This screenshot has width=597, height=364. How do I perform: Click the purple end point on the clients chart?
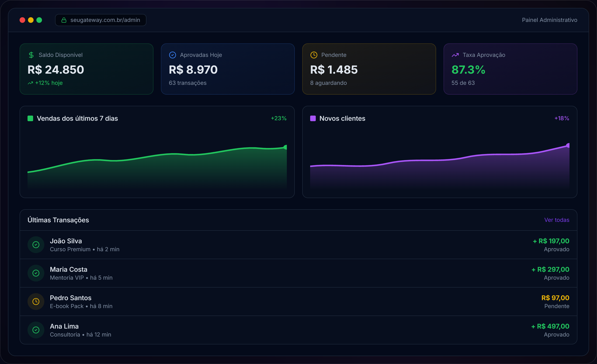(x=568, y=145)
